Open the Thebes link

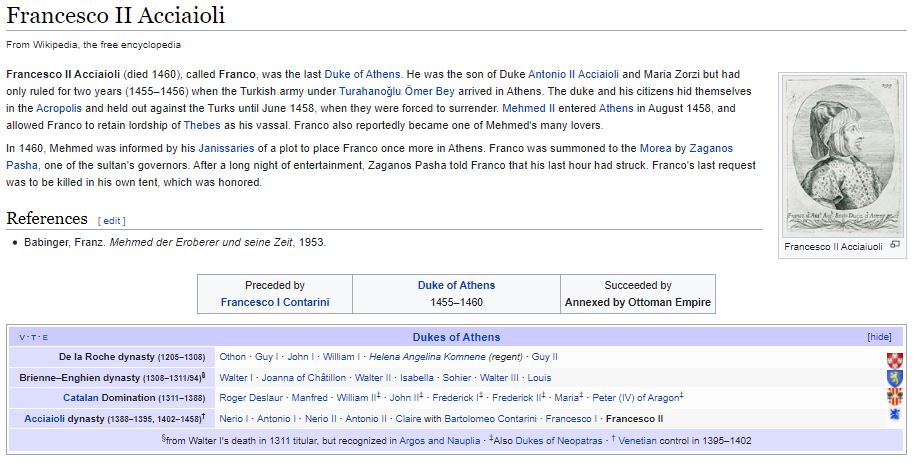(202, 125)
